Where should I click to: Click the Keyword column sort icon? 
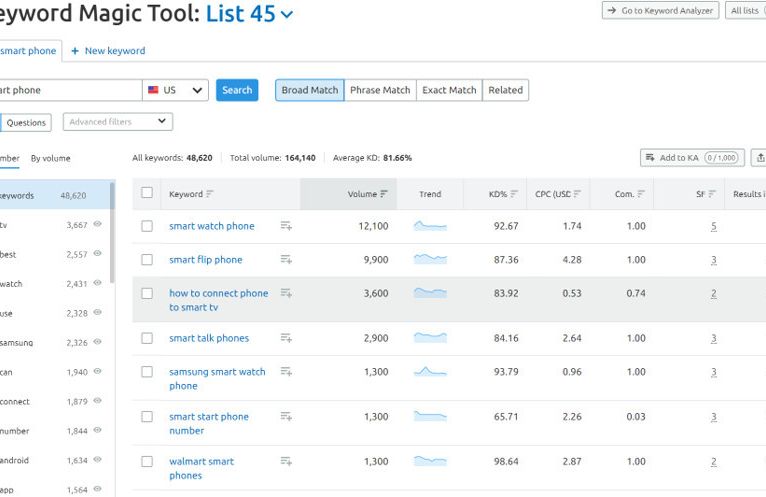[210, 194]
